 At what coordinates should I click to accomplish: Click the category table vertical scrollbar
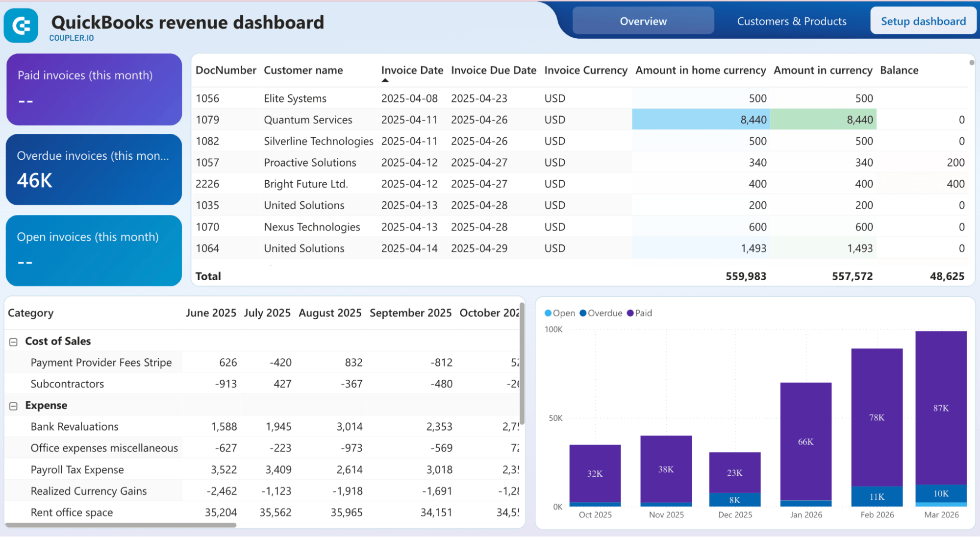(522, 364)
